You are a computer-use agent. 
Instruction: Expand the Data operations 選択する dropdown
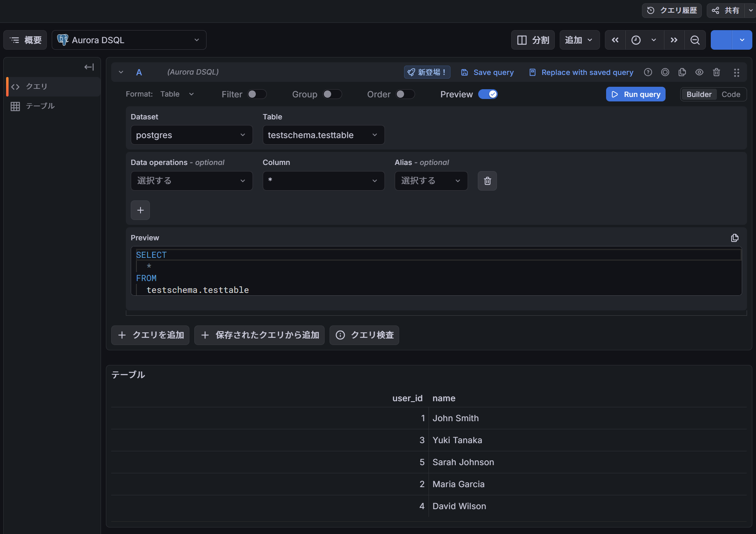[x=191, y=181]
